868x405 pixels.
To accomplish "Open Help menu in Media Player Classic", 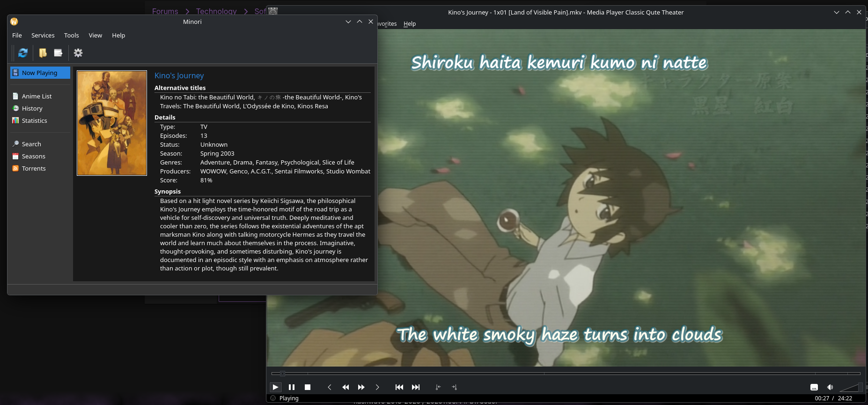I will click(x=410, y=23).
